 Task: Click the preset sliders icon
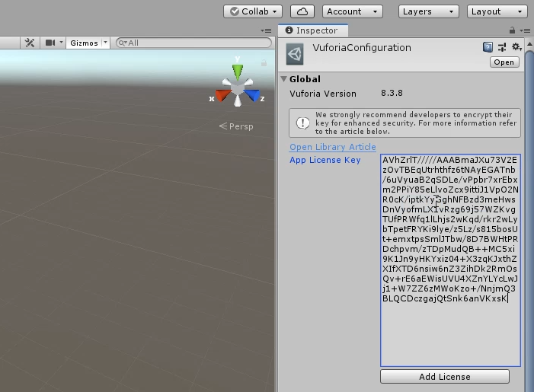(x=502, y=47)
